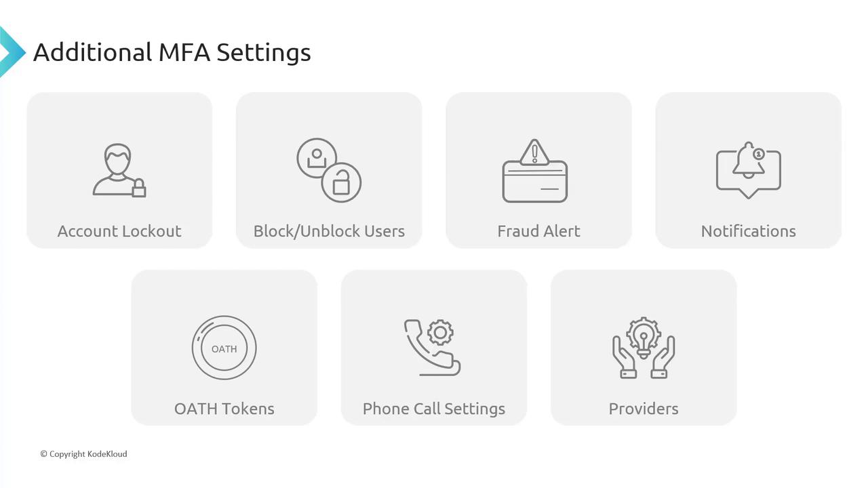Select the "OATH Tokens" label
The height and width of the screenshot is (488, 868).
click(224, 409)
